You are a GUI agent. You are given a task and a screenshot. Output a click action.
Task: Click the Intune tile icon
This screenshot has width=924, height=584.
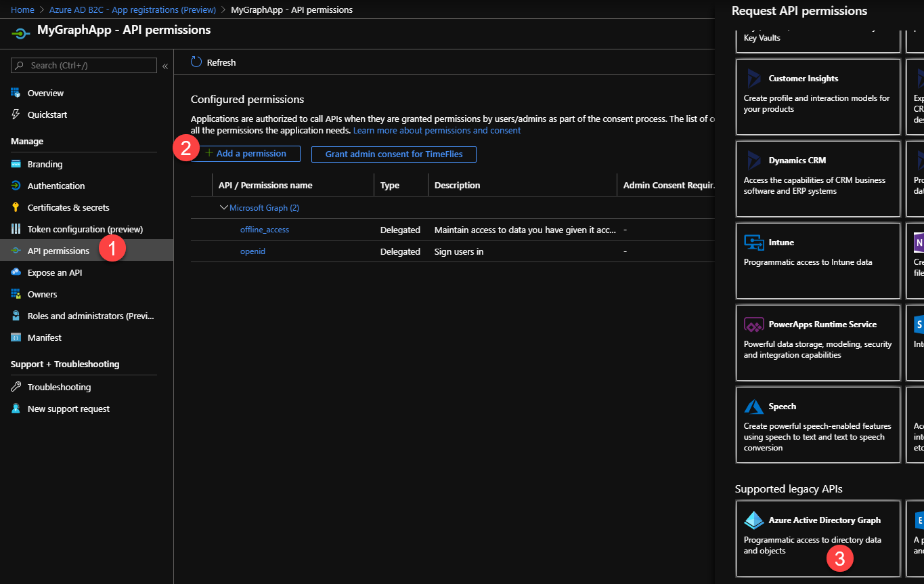click(754, 242)
